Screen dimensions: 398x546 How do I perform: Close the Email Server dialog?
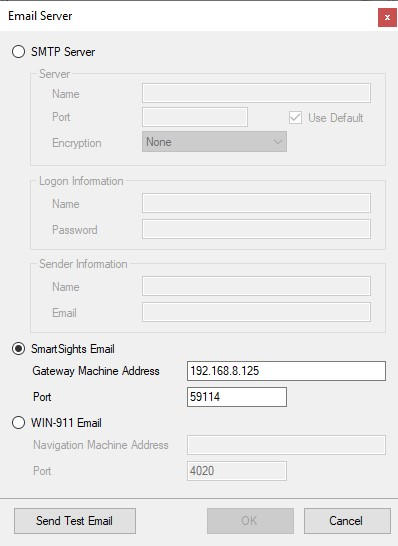[387, 17]
